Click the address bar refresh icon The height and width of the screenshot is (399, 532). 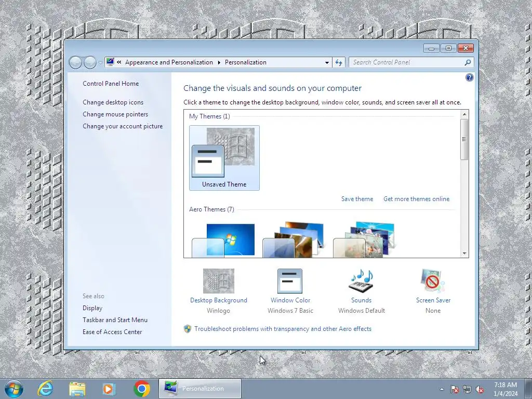[x=339, y=62]
